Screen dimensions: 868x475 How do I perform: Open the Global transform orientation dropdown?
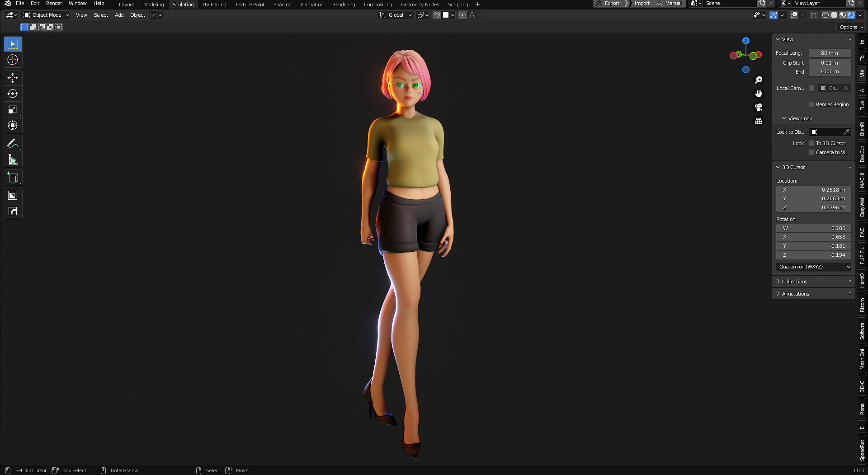pyautogui.click(x=395, y=15)
